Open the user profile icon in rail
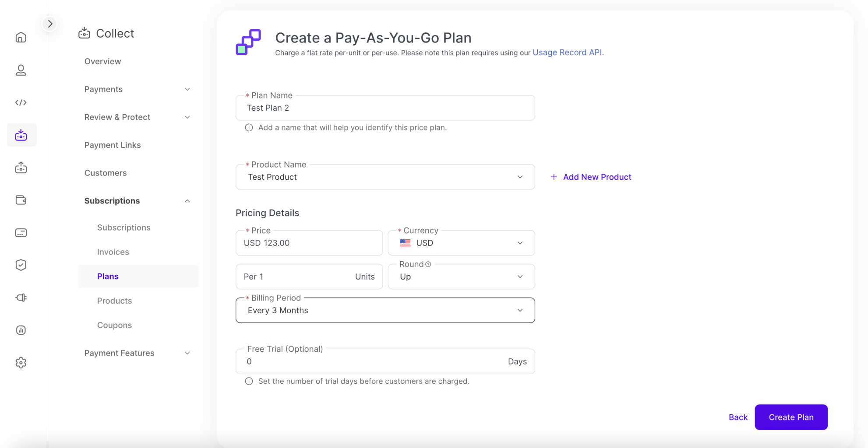Viewport: 868px width, 448px height. click(x=21, y=70)
